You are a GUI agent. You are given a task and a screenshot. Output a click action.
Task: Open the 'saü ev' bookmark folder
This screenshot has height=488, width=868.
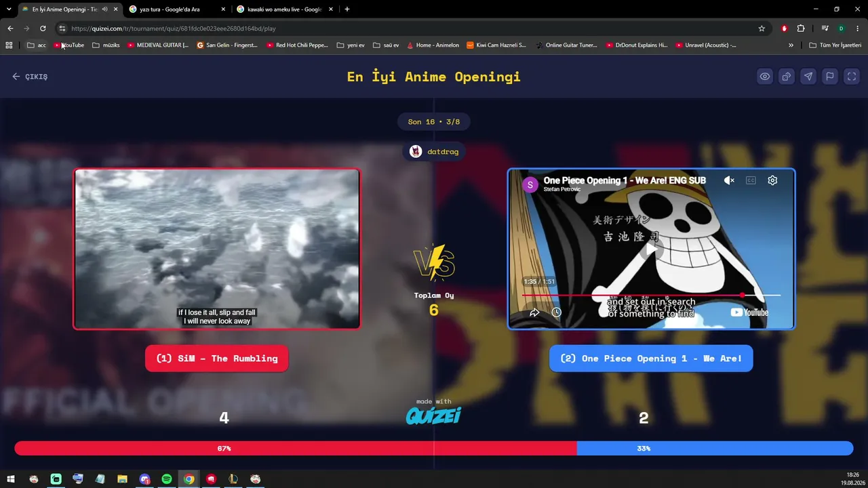pyautogui.click(x=386, y=45)
